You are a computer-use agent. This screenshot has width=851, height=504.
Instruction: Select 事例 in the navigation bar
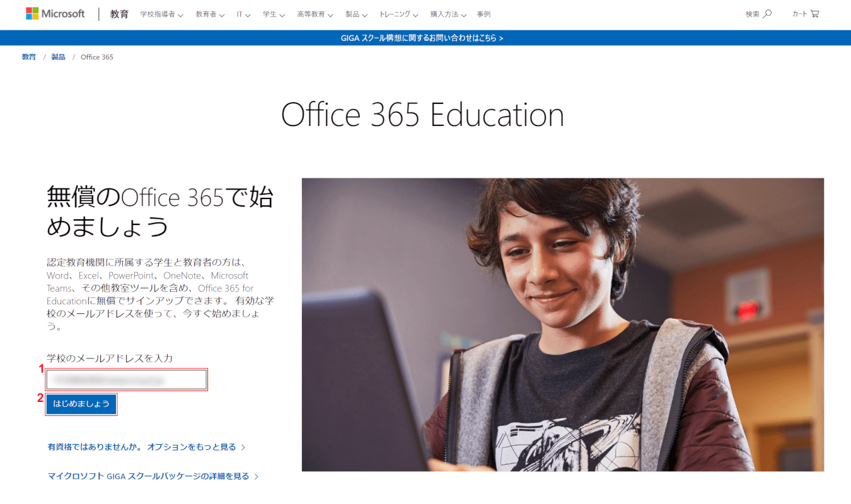(x=483, y=14)
